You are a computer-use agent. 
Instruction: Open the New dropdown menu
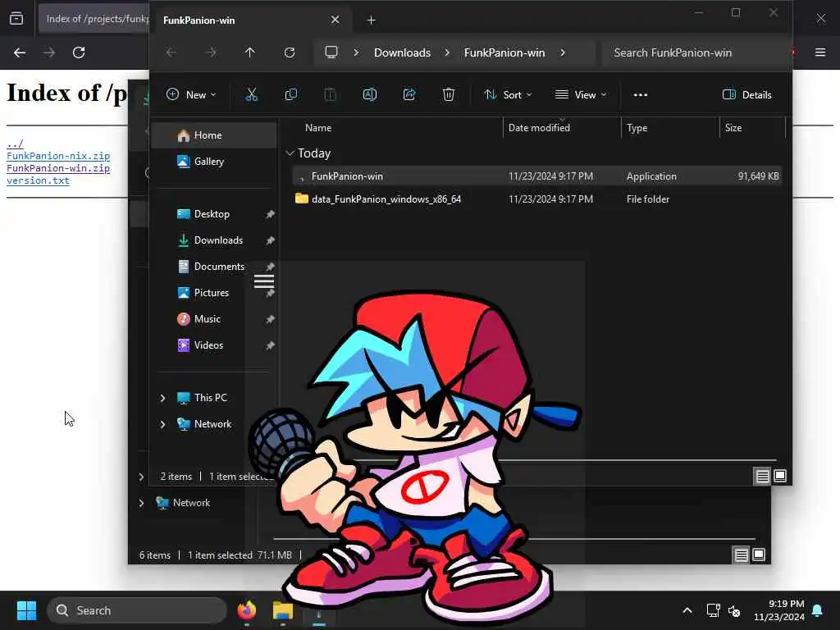[x=191, y=95]
